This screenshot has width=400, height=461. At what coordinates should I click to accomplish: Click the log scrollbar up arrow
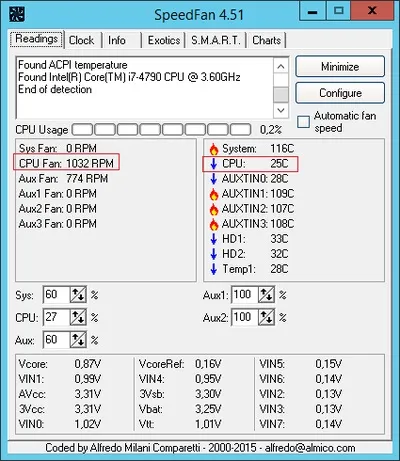[x=281, y=66]
